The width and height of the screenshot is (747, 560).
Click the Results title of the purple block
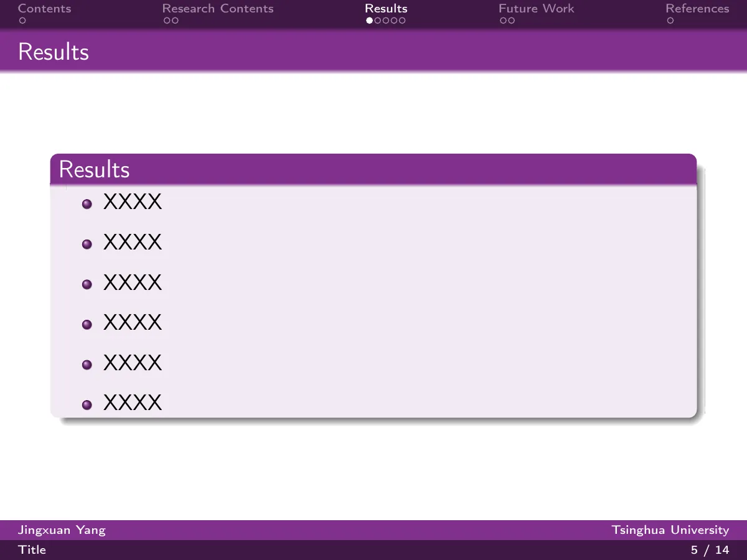click(94, 169)
